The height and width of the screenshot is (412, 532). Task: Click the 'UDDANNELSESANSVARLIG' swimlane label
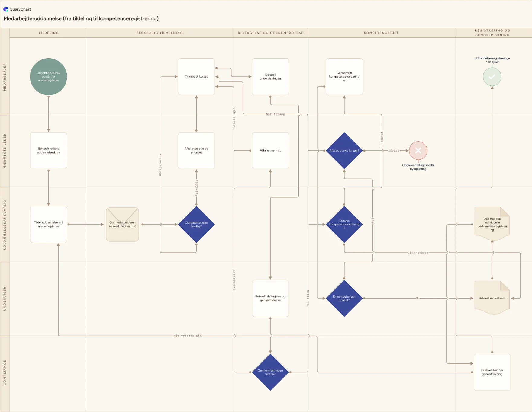(x=5, y=225)
